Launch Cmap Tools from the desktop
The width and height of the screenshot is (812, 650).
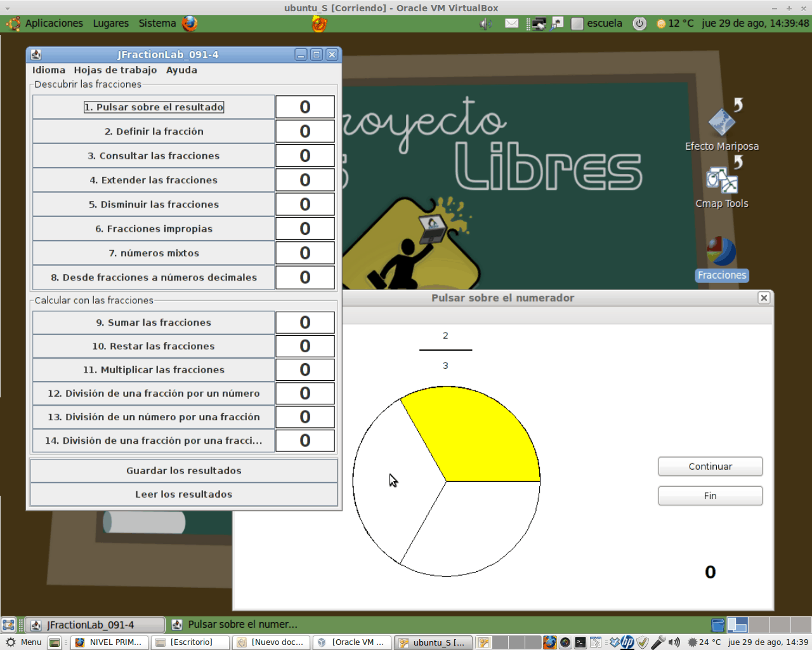pos(721,181)
